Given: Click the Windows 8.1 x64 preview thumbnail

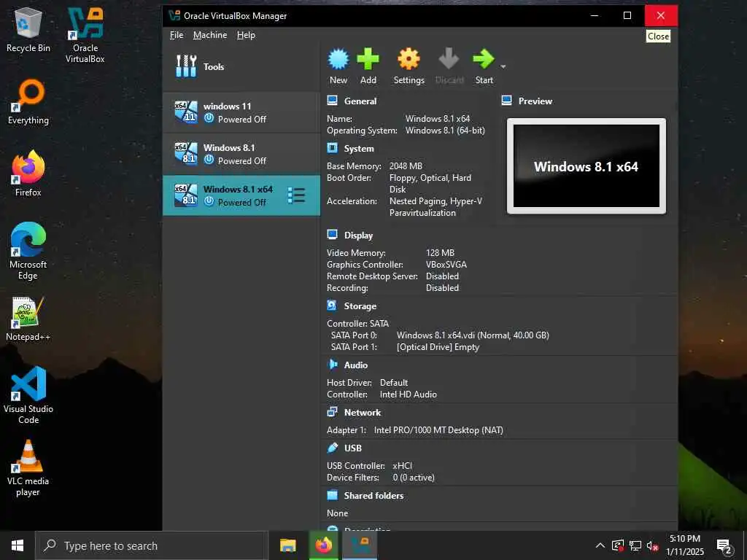Looking at the screenshot, I should 586,166.
